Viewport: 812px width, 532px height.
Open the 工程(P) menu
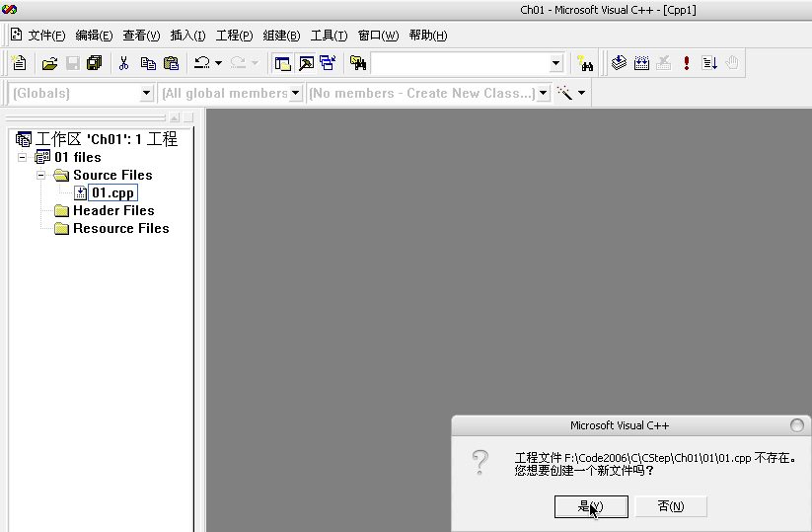[x=234, y=36]
